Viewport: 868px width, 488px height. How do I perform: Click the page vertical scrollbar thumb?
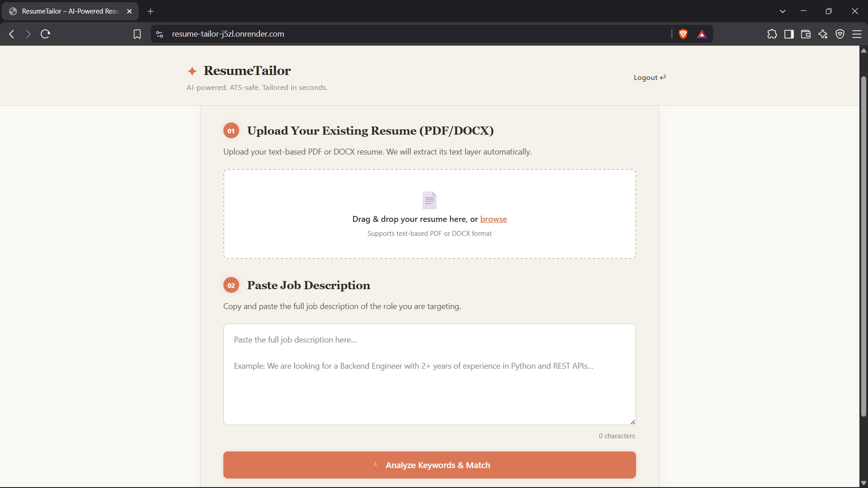pos(863,246)
